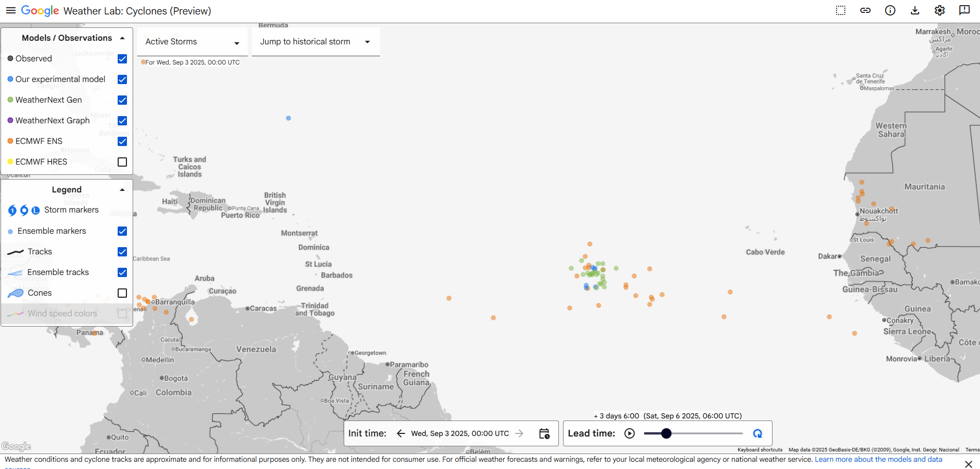Uncheck the ECMWF ENS checkbox
This screenshot has width=980, height=469.
[x=122, y=141]
